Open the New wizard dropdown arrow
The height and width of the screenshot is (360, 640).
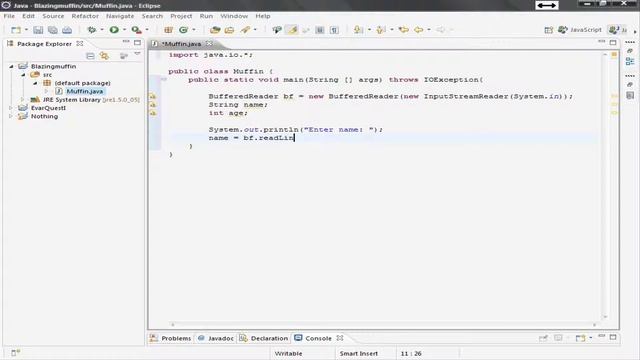[26, 30]
